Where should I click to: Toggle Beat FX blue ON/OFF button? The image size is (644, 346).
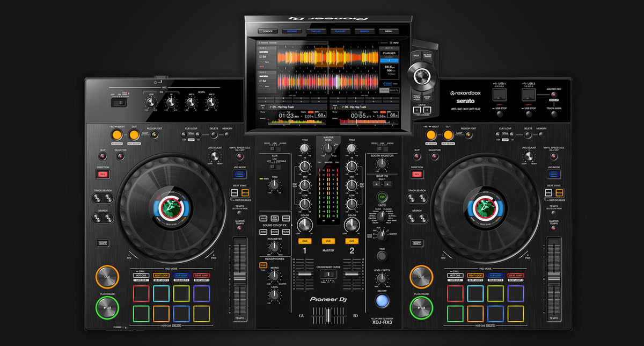(x=382, y=301)
